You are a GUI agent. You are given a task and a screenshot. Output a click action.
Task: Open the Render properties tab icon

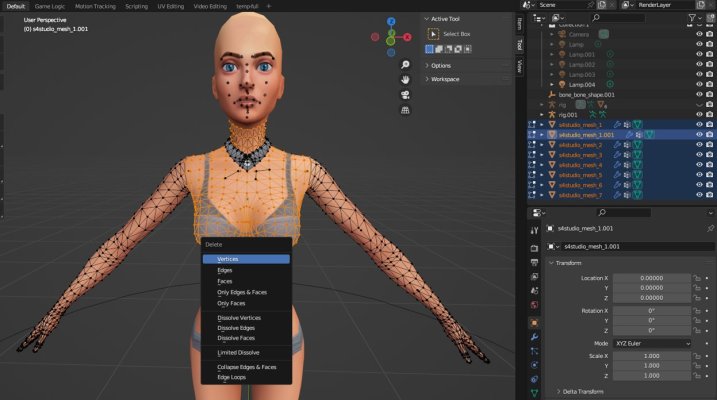coord(534,248)
